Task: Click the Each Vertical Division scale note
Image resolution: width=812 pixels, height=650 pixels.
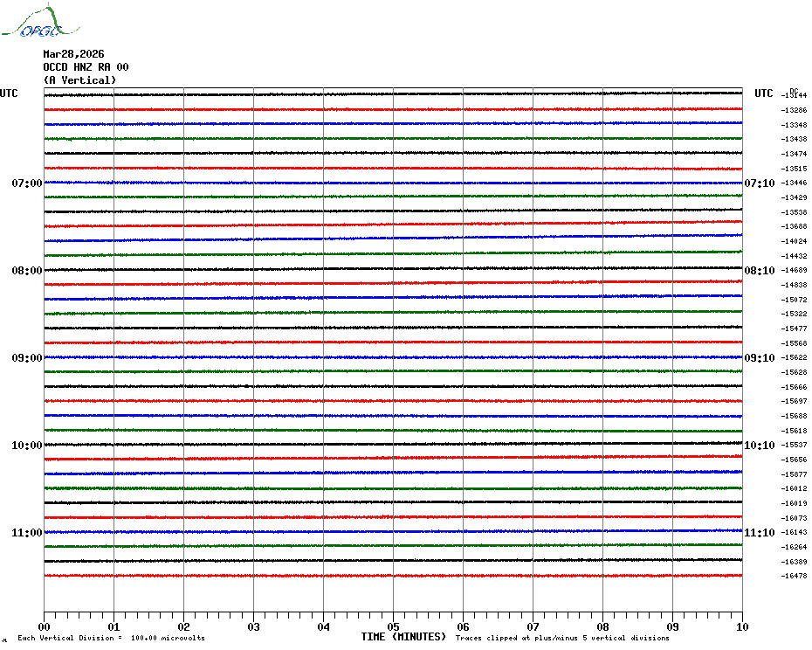Action: click(x=111, y=638)
